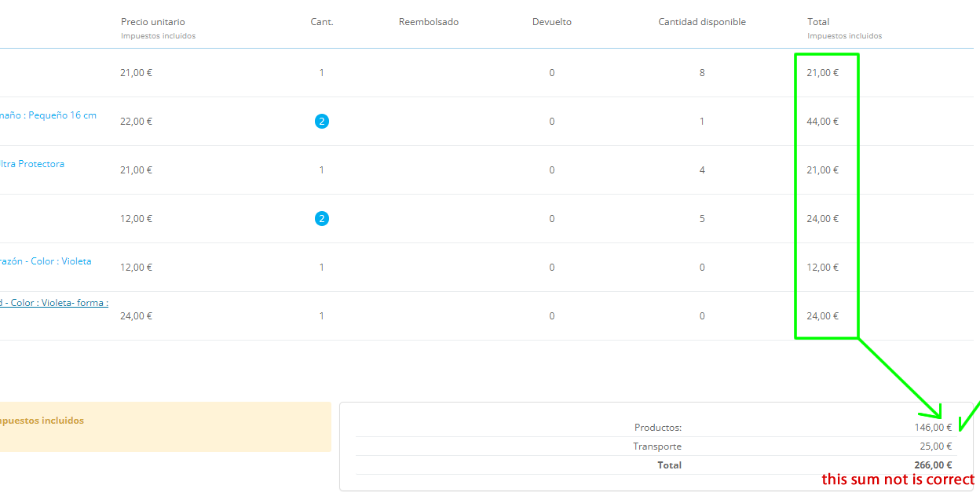Screen dimensions: 980x492
Task: Click the 'Reembolsado' column header
Action: (x=429, y=22)
